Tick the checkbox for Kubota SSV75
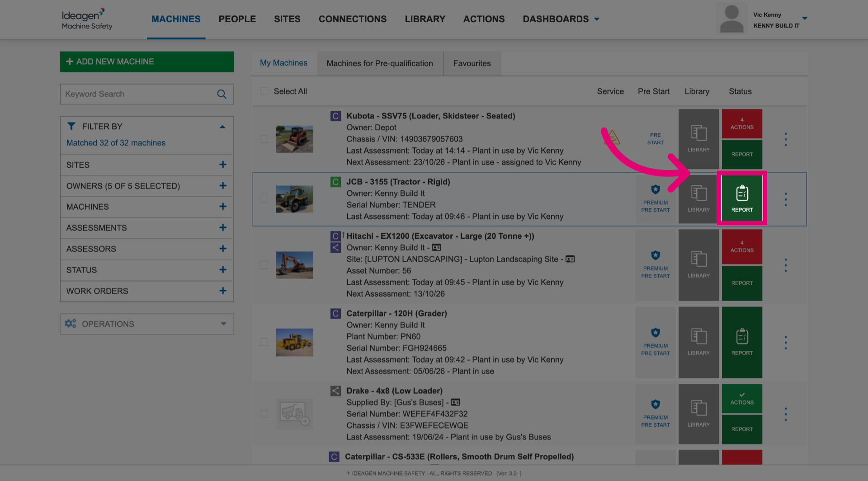The image size is (868, 481). [x=264, y=139]
